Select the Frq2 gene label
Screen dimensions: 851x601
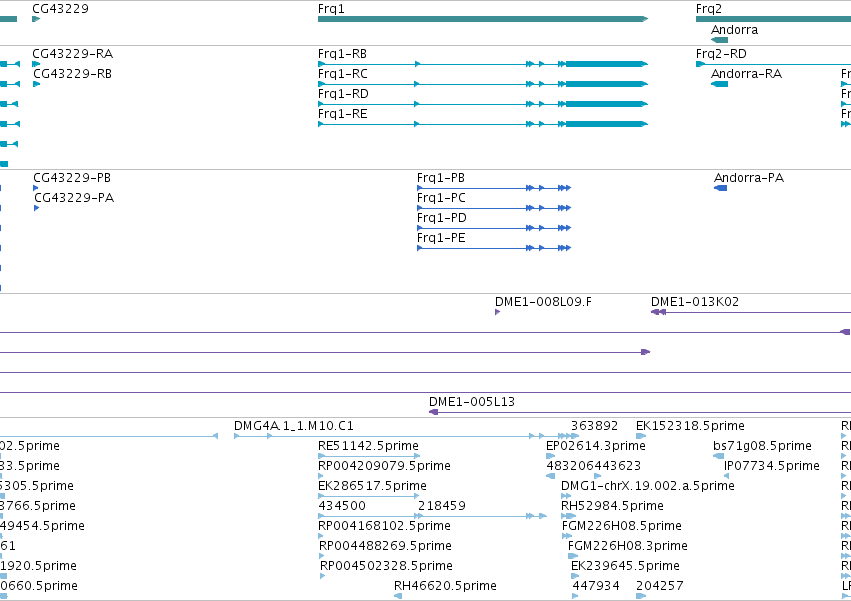(709, 9)
